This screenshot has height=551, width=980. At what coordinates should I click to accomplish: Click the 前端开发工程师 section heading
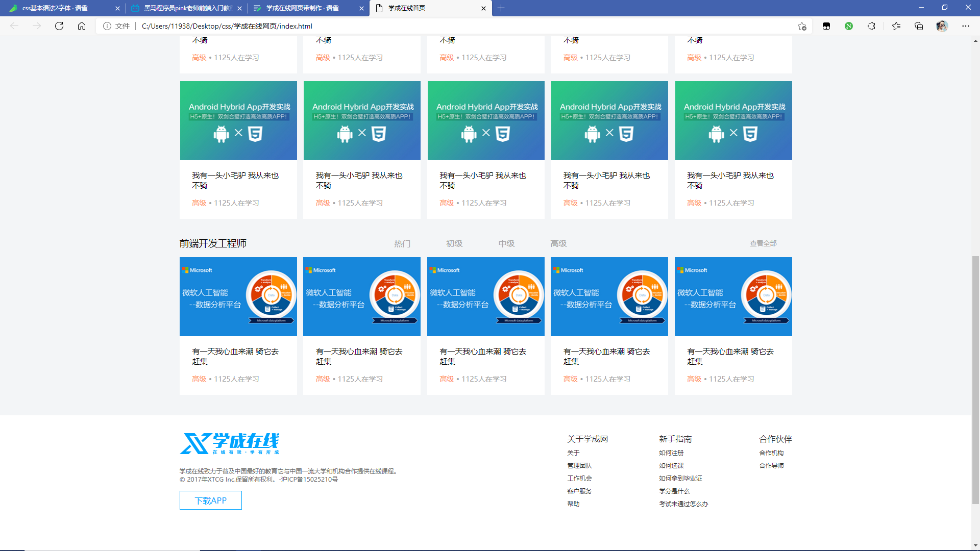[213, 244]
